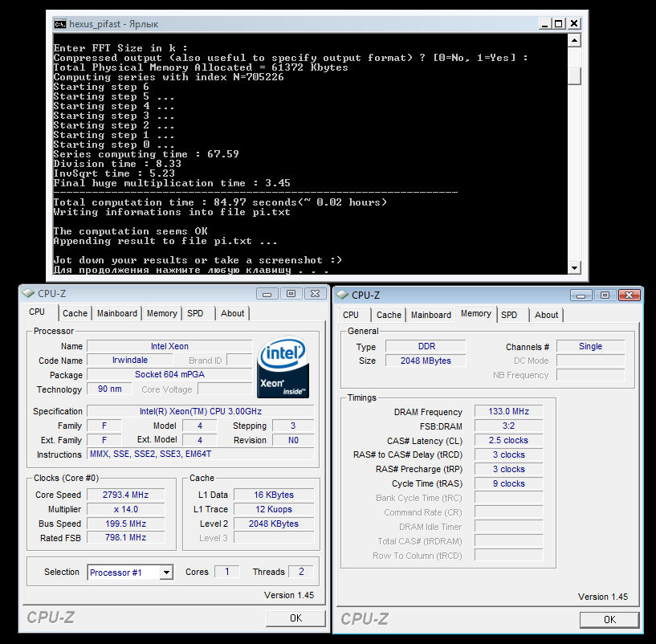
Task: Click the Rated FSB value 798.1 MHz
Action: [x=125, y=537]
